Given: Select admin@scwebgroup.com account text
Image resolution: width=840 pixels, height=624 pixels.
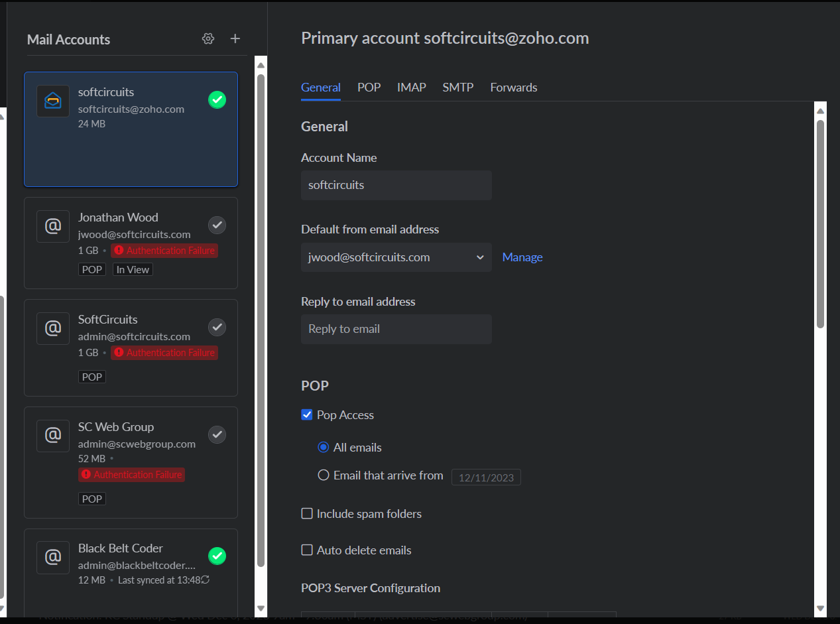Looking at the screenshot, I should click(x=137, y=444).
